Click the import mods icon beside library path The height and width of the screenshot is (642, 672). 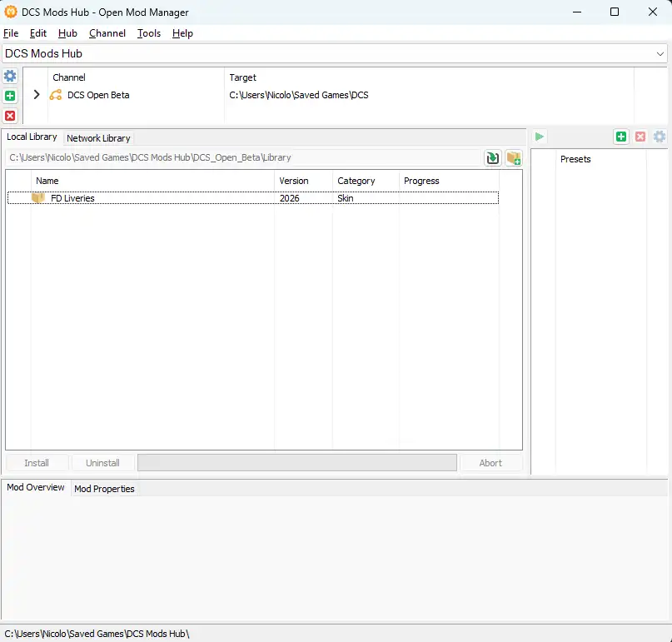coord(493,157)
